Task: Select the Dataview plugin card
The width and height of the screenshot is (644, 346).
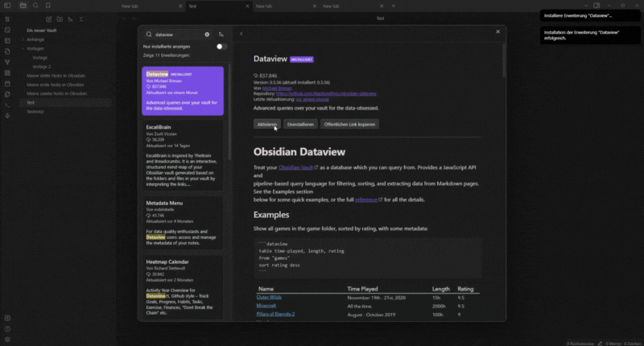Action: [183, 91]
